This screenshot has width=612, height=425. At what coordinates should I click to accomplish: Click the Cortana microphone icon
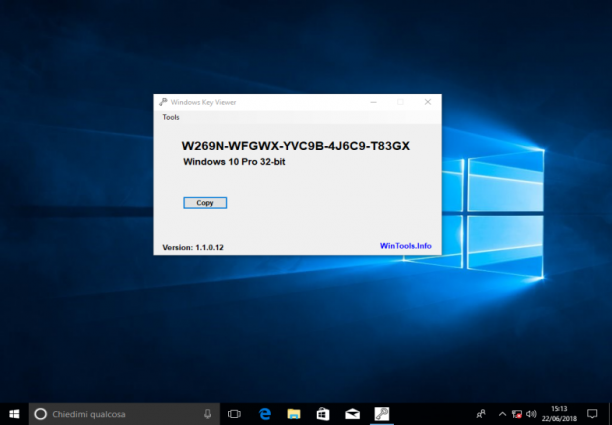(x=208, y=414)
